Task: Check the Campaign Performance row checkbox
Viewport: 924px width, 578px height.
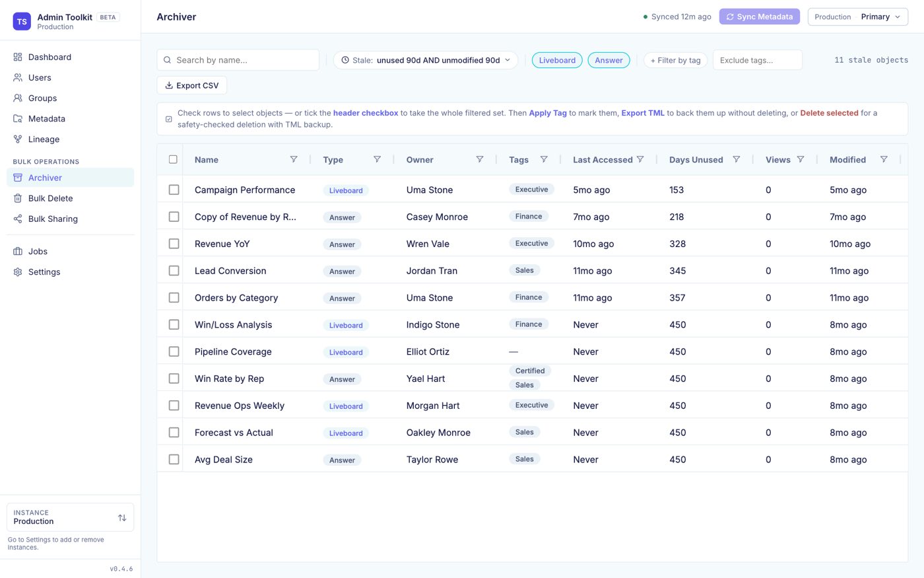Action: [x=174, y=190]
